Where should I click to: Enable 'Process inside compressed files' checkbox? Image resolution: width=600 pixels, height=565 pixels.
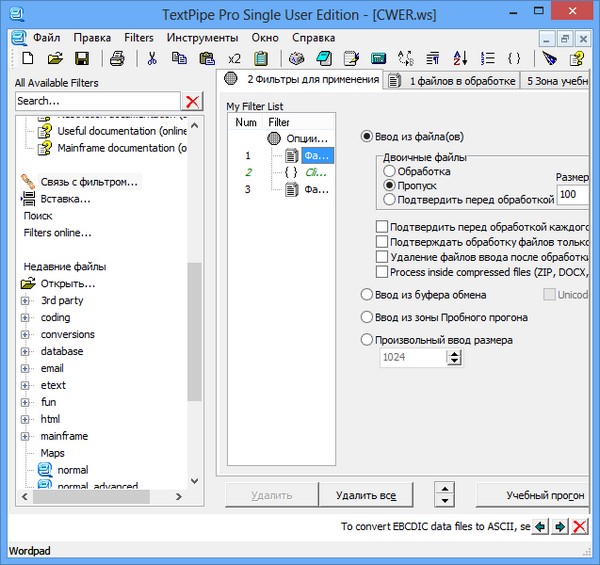point(381,272)
